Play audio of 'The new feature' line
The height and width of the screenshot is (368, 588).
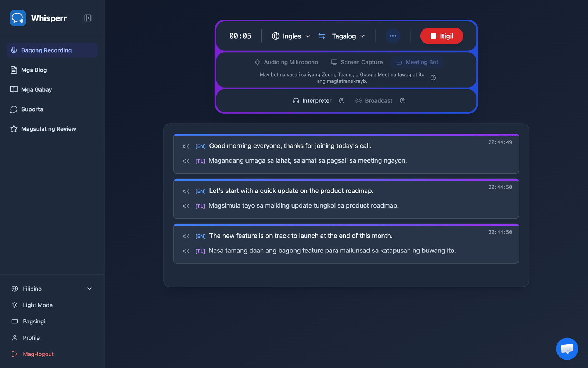[186, 236]
